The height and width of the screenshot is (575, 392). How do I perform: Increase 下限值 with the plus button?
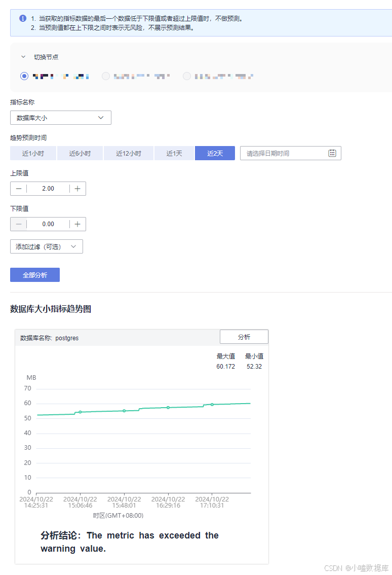[77, 224]
